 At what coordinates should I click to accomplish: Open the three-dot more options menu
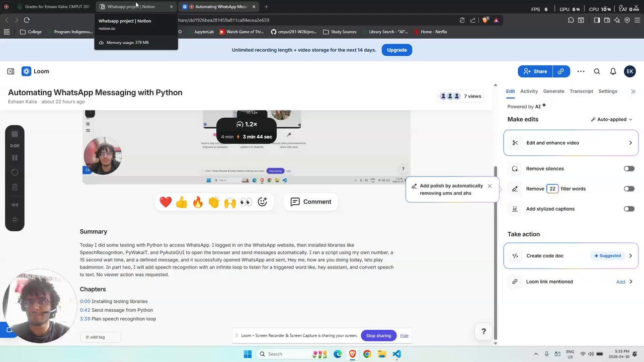click(x=581, y=71)
